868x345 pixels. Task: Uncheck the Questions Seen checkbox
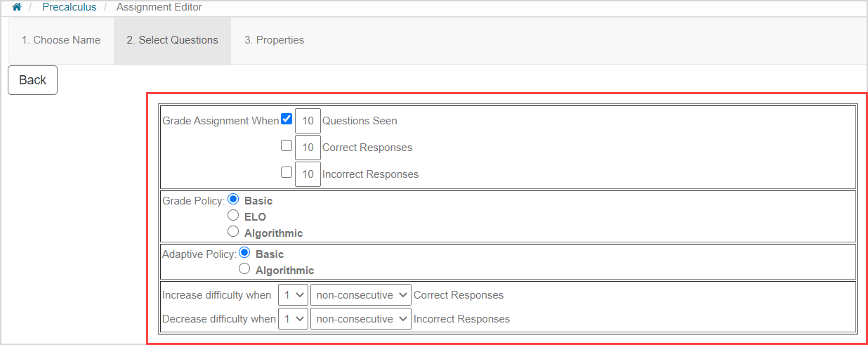tap(287, 119)
